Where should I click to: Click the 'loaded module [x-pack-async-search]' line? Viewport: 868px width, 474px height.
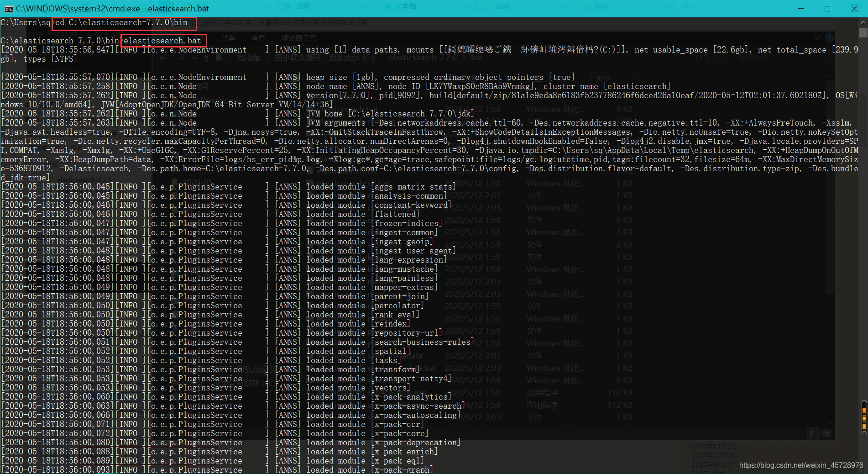tap(386, 406)
